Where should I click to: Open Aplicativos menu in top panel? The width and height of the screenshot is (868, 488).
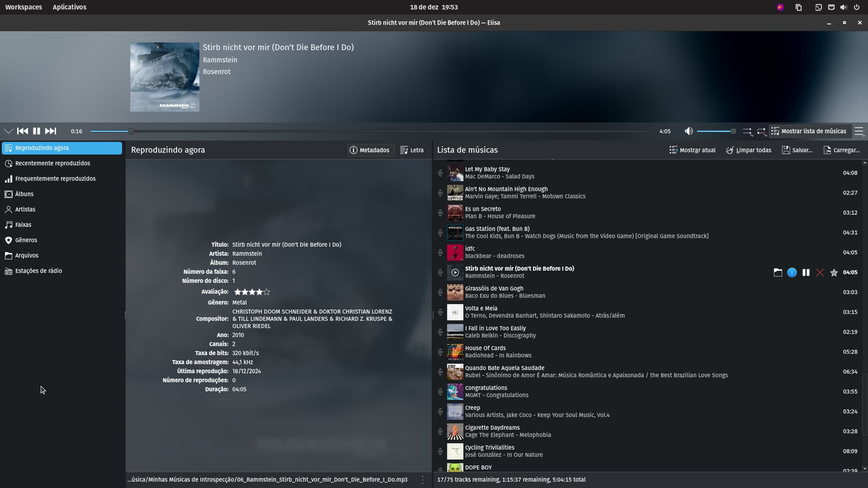pos(69,7)
